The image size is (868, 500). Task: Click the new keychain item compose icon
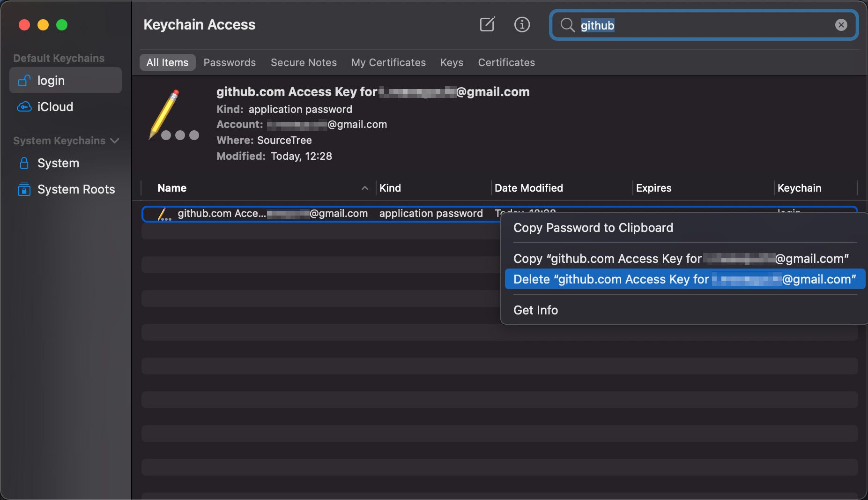487,24
